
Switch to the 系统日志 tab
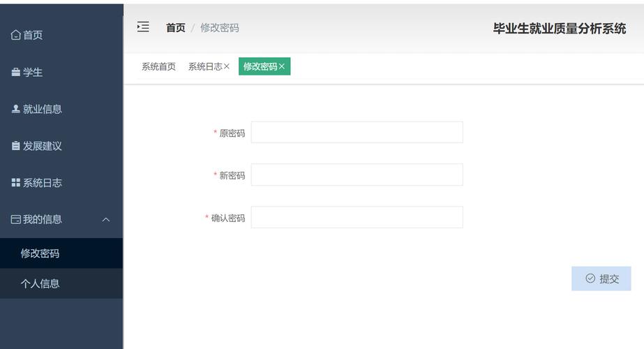(204, 67)
